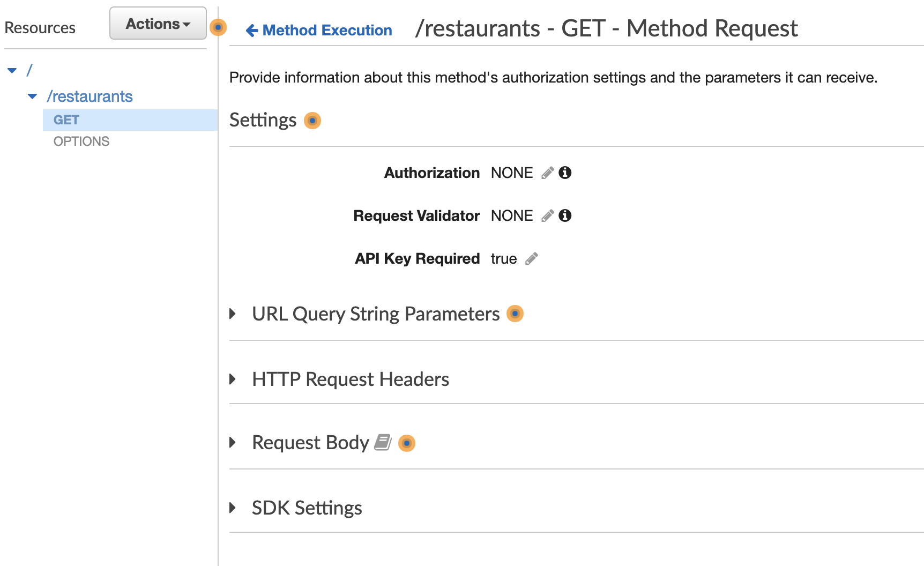This screenshot has width=924, height=566.
Task: Edit the Authorization setting via pencil icon
Action: tap(547, 173)
